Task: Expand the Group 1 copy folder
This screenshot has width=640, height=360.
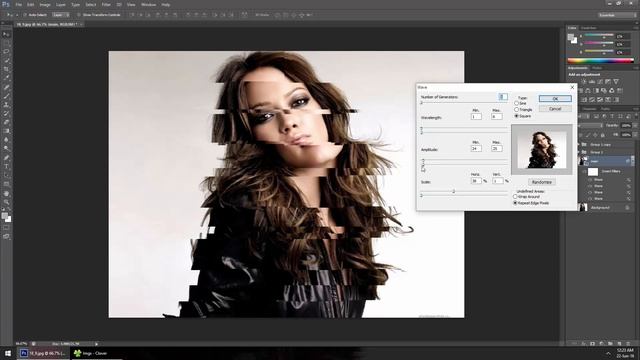Action: tap(579, 144)
